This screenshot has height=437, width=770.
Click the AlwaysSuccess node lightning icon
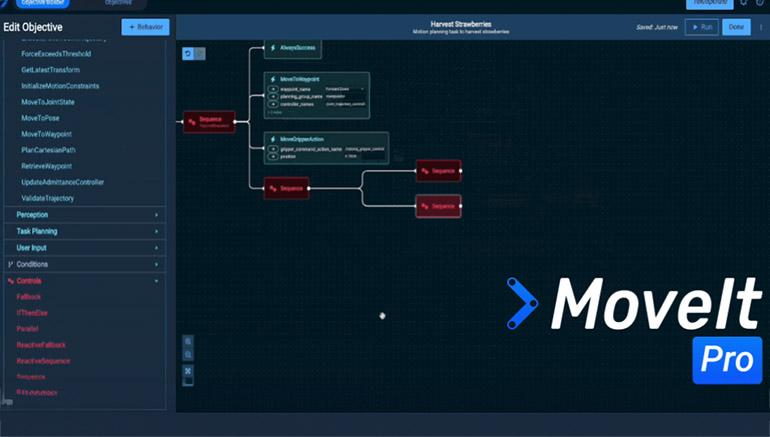[x=273, y=48]
